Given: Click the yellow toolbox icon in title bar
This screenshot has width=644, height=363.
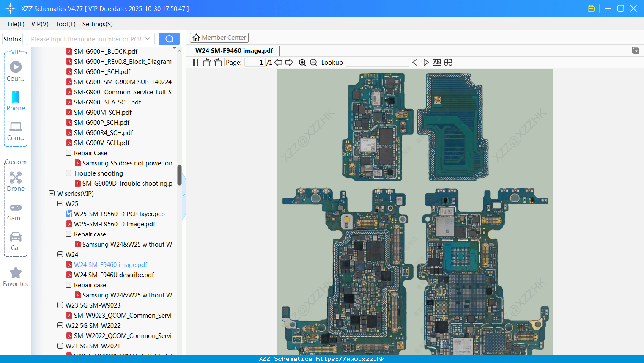Looking at the screenshot, I should tap(591, 8).
